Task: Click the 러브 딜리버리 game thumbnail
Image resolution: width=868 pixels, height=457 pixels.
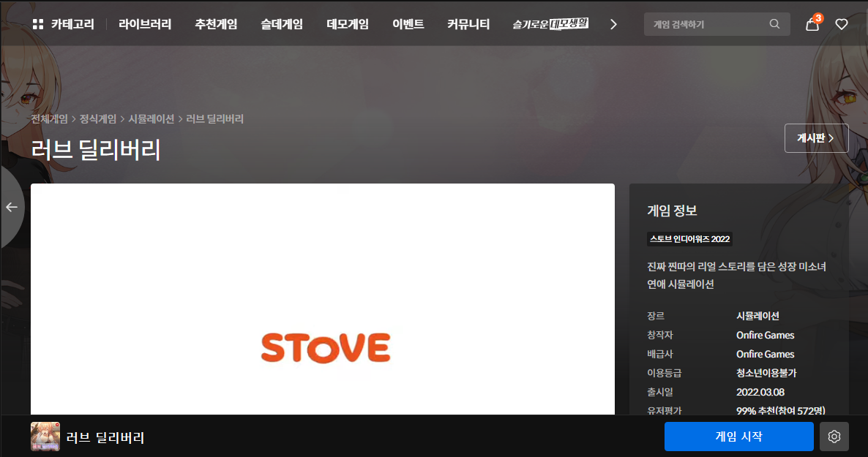Action: point(45,437)
